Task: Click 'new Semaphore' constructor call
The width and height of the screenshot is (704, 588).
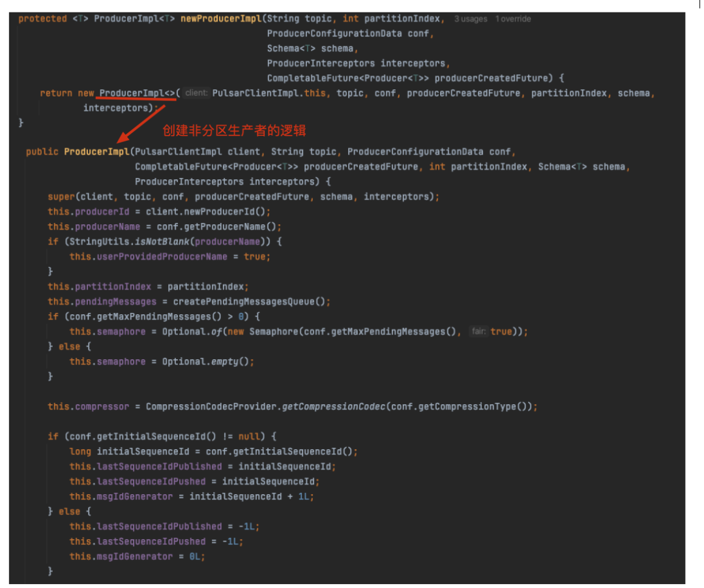Action: [263, 332]
